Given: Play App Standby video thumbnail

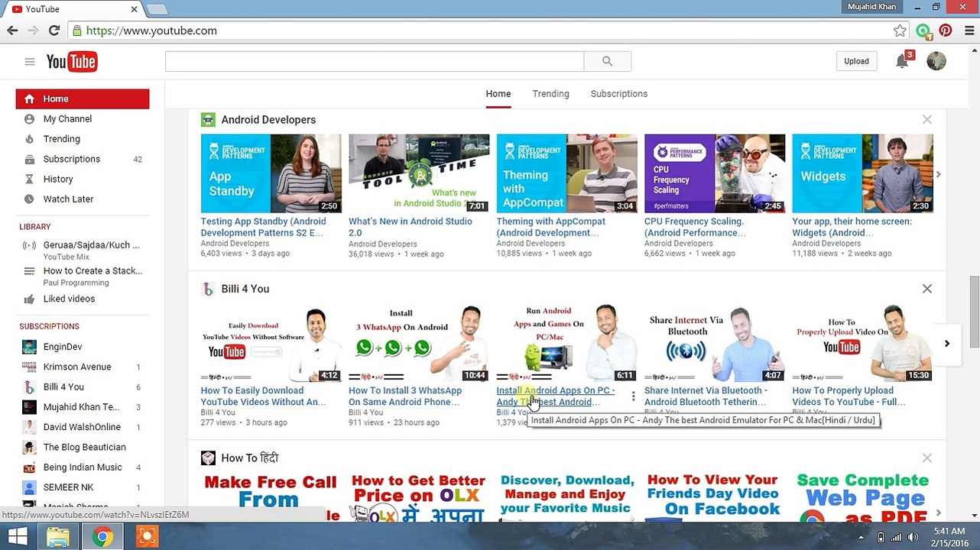Looking at the screenshot, I should click(x=271, y=173).
